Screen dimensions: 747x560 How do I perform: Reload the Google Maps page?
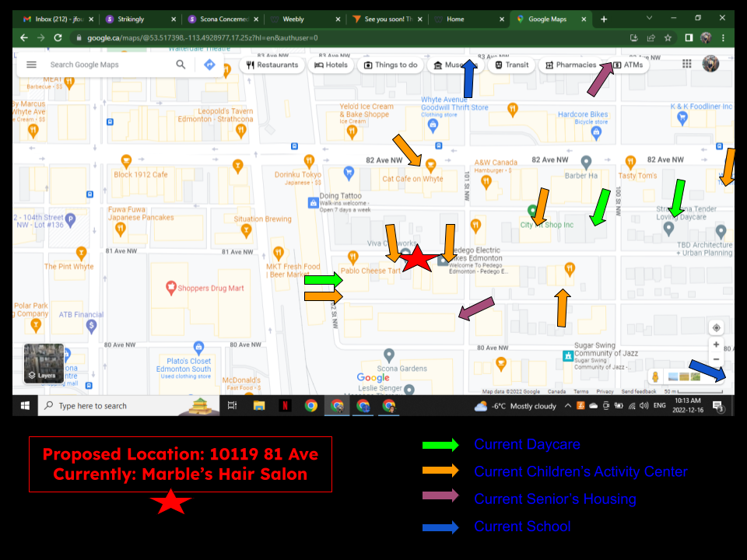[58, 37]
